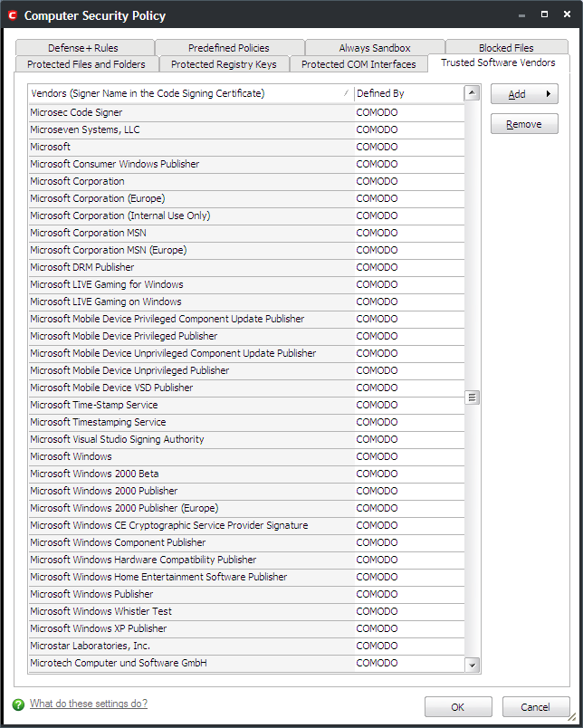Select the plain Microsoft vendor row
The image size is (583, 728).
tap(246, 147)
